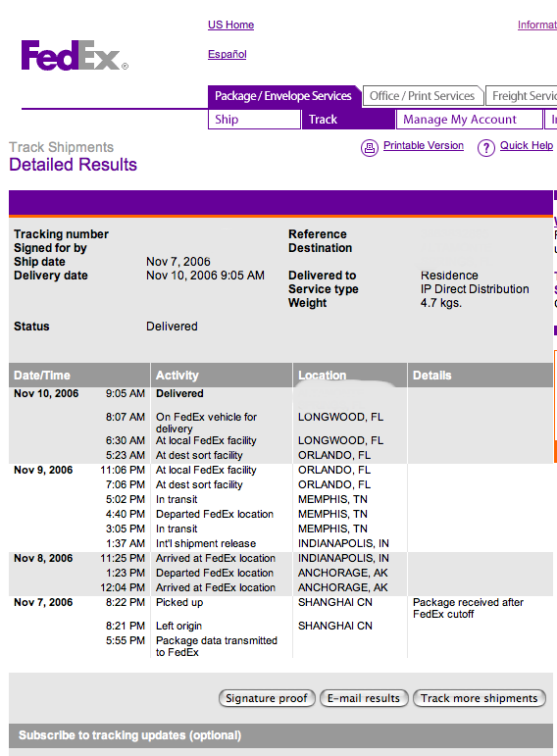The width and height of the screenshot is (557, 756).
Task: Click the FedEx logo
Action: coord(75,56)
